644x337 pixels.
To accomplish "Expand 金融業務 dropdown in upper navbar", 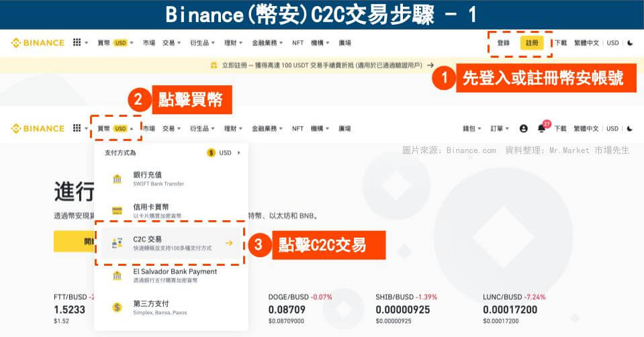I will pyautogui.click(x=267, y=43).
